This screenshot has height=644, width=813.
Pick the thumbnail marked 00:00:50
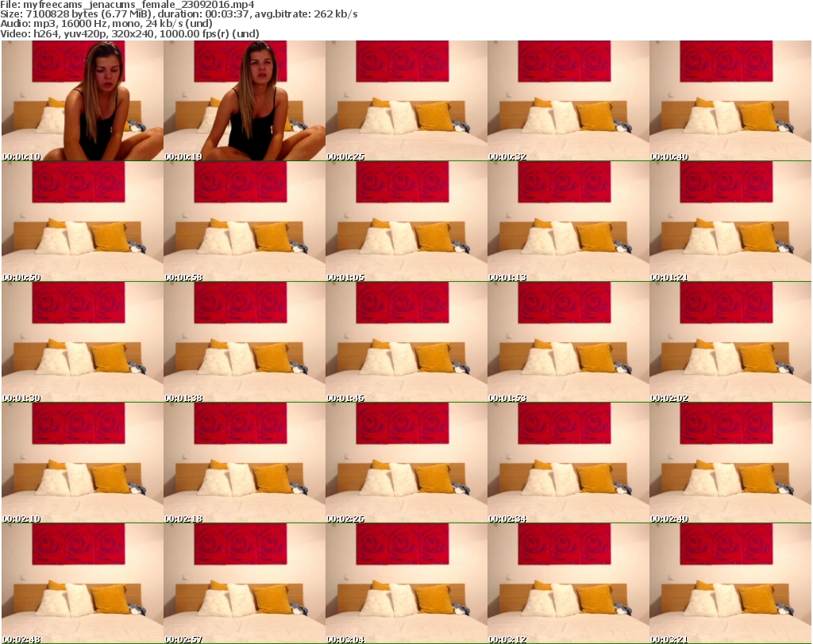83,222
